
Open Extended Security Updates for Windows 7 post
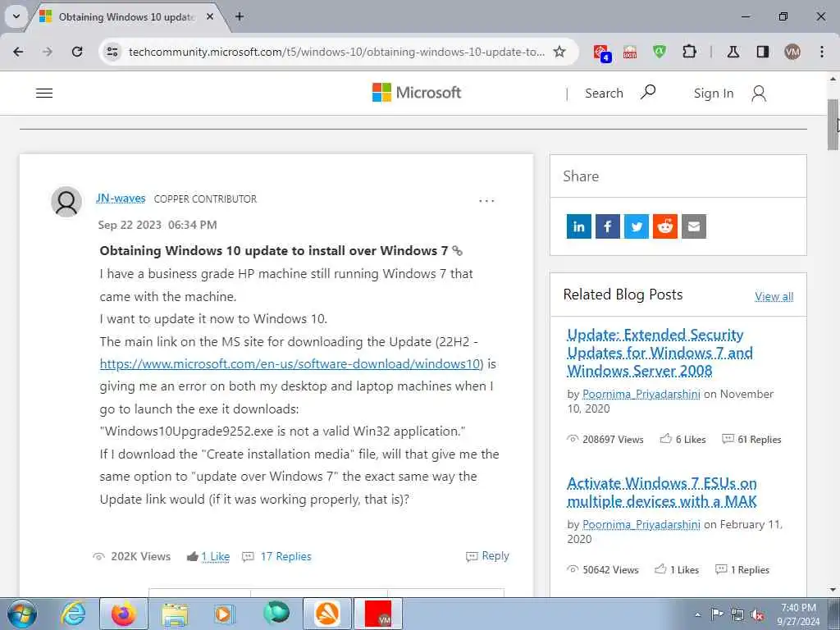coord(660,353)
